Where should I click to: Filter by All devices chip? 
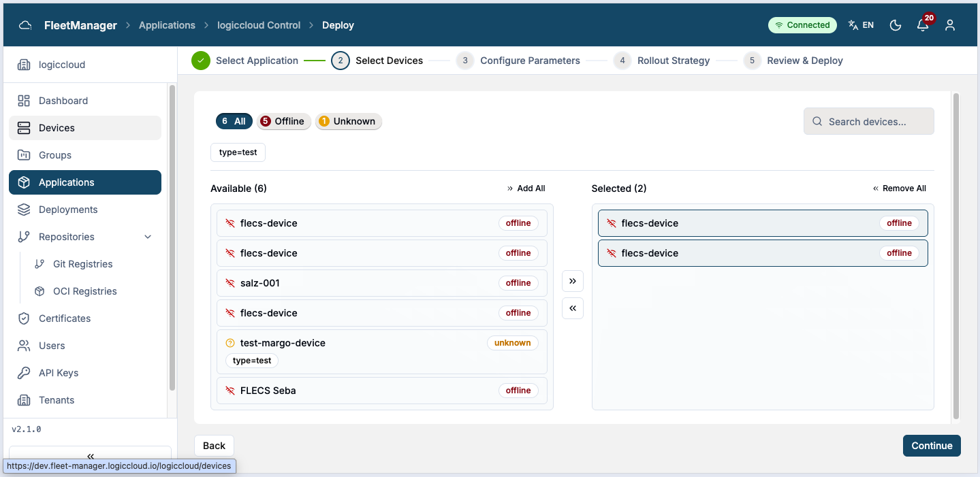pyautogui.click(x=234, y=121)
